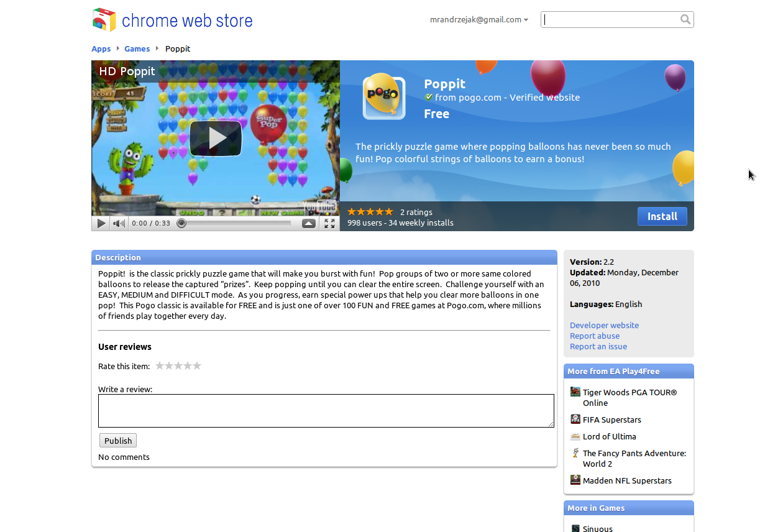Click the Madden NFL Superstars icon
783x532 pixels.
575,480
